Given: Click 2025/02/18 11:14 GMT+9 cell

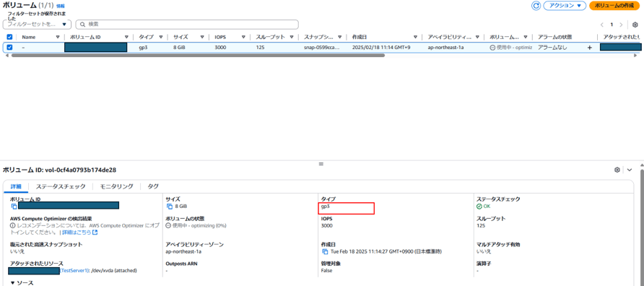Looking at the screenshot, I should (381, 48).
